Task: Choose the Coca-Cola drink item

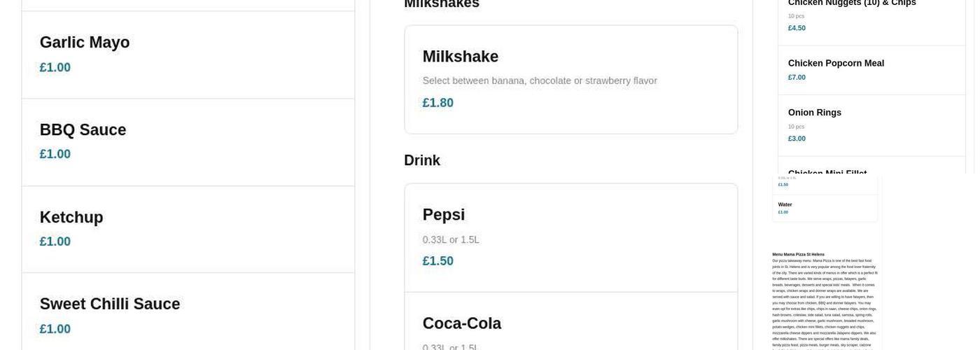Action: pos(461,323)
